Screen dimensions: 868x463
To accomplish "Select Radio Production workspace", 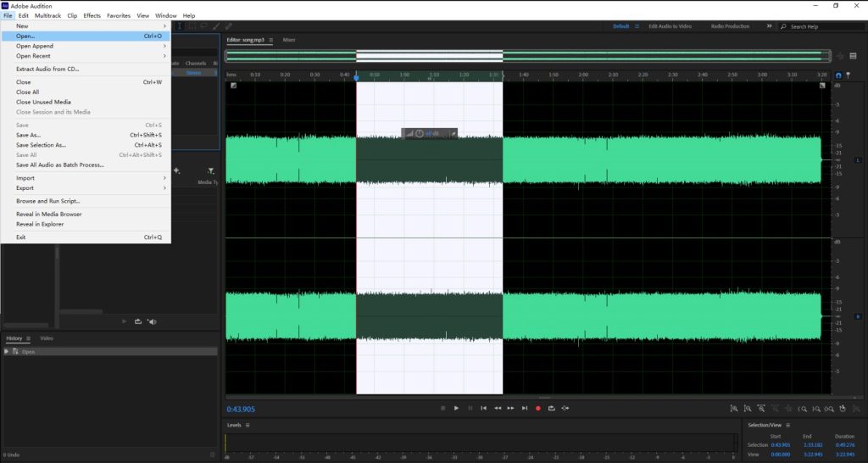I will 730,26.
